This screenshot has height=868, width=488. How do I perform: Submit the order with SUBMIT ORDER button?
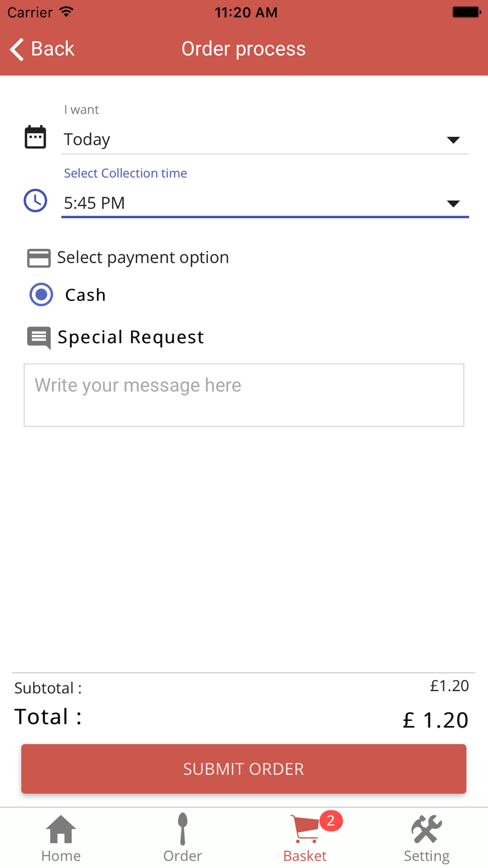(244, 769)
